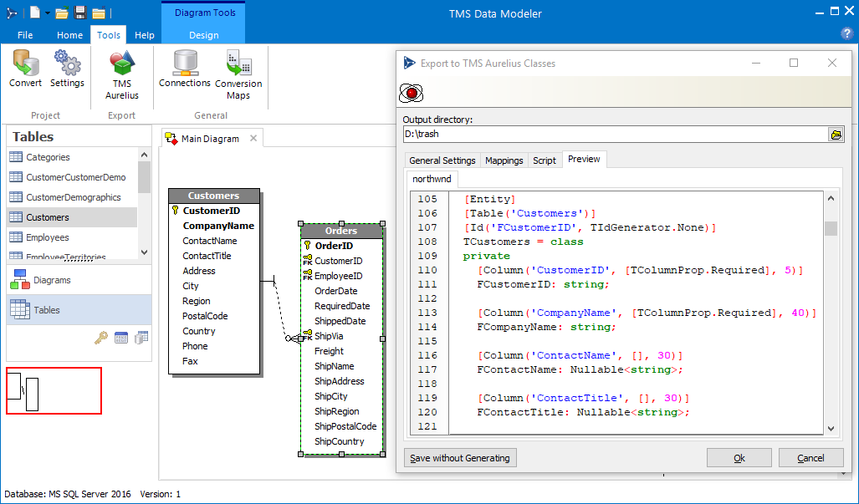Viewport: 859px width, 504px height.
Task: Browse for output directory folder
Action: click(835, 135)
